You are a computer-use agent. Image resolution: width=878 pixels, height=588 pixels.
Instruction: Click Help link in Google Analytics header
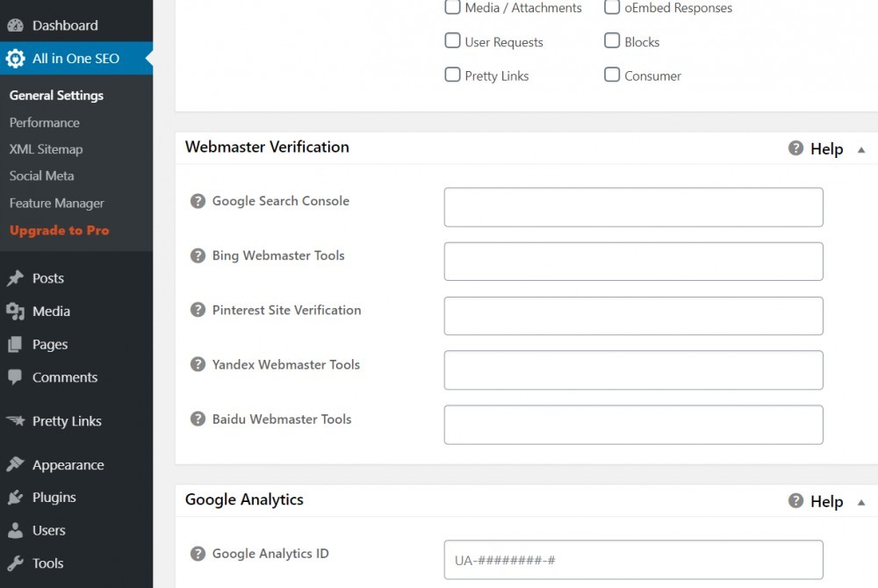tap(826, 501)
